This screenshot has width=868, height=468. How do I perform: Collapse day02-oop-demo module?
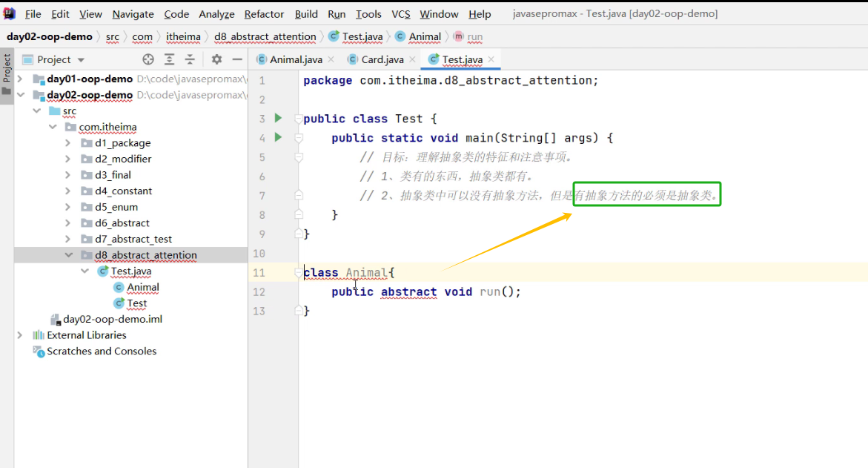(21, 95)
